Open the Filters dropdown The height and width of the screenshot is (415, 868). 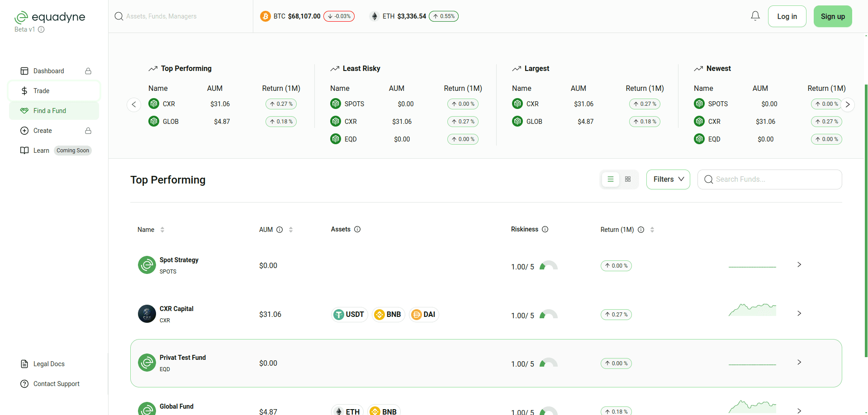click(668, 179)
